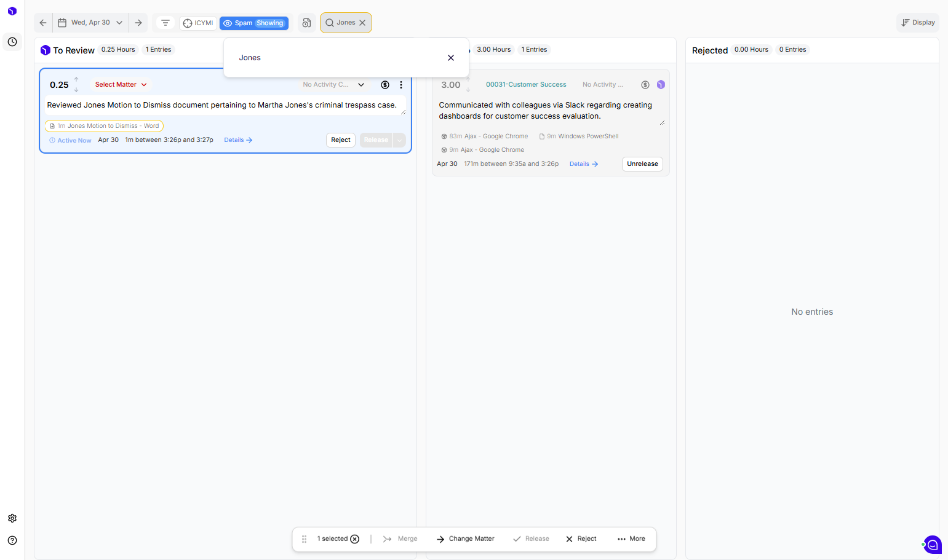Decrease hours arrow on 0.25 entry
The image size is (948, 560).
tap(76, 90)
